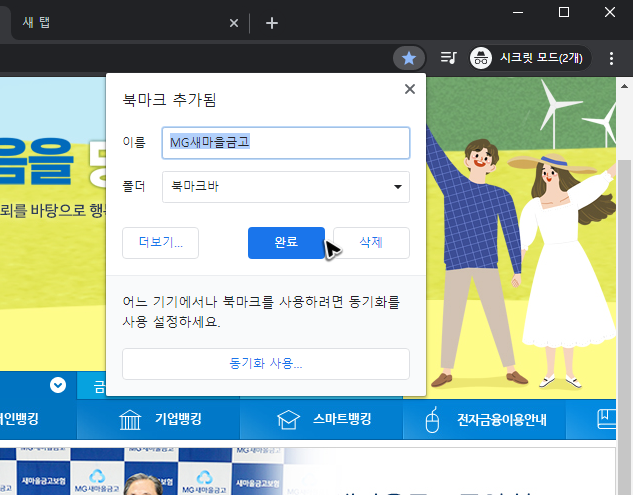Open the 북마크바 folder dropdown
Image resolution: width=633 pixels, height=495 pixels.
pos(286,187)
